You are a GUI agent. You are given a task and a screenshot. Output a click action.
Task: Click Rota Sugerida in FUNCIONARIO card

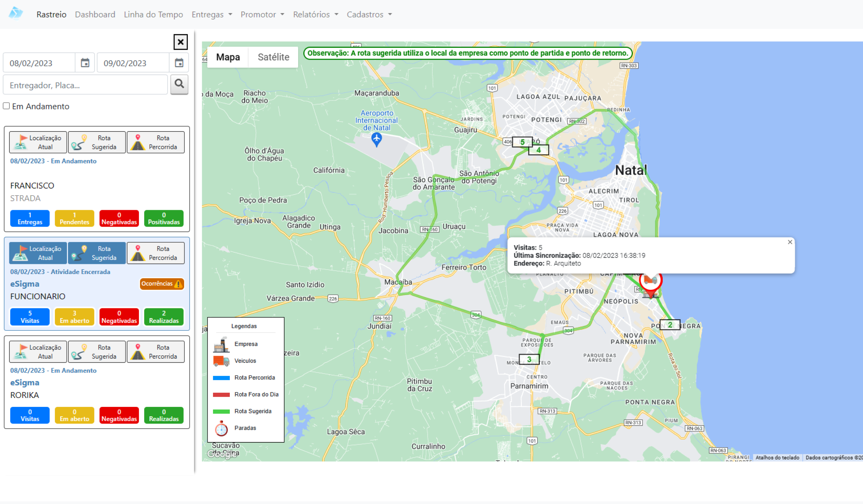[x=97, y=253]
